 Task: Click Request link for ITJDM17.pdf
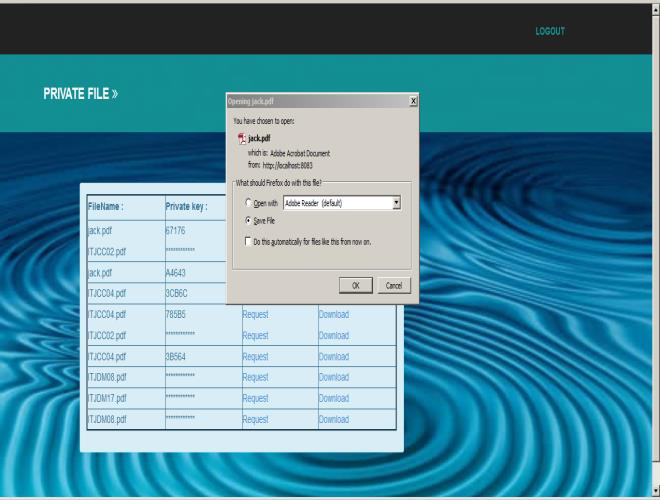[x=255, y=398]
